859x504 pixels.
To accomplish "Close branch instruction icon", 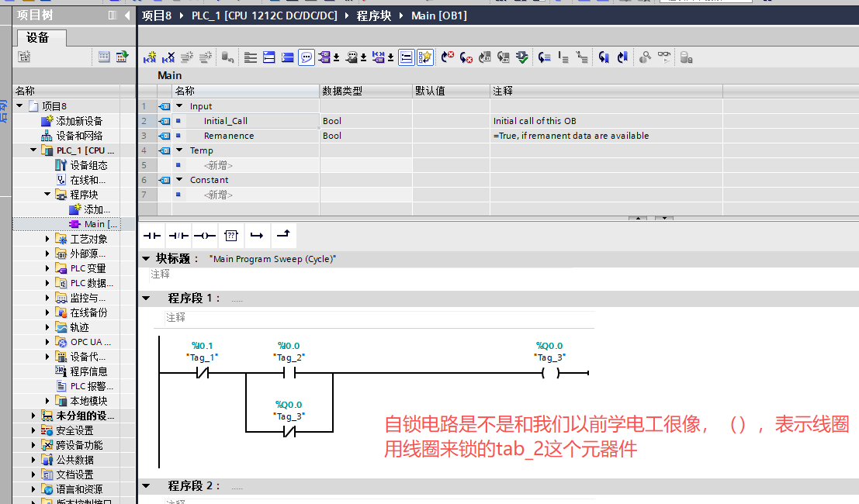I will click(x=283, y=235).
